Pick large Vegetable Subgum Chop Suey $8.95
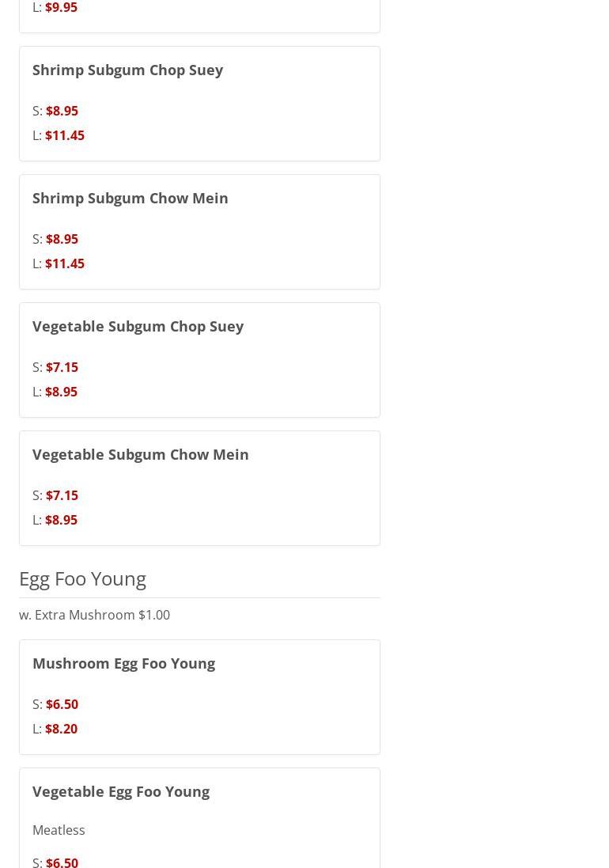 61,392
